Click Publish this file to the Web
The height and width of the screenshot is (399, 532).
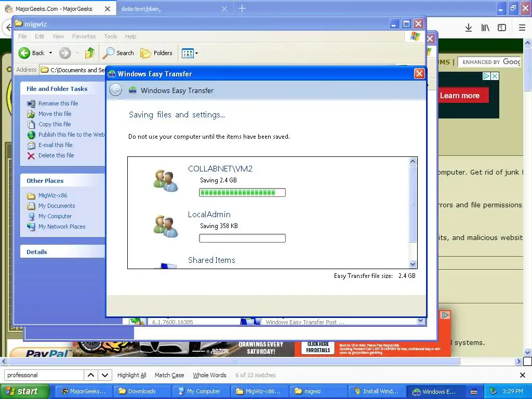(71, 135)
